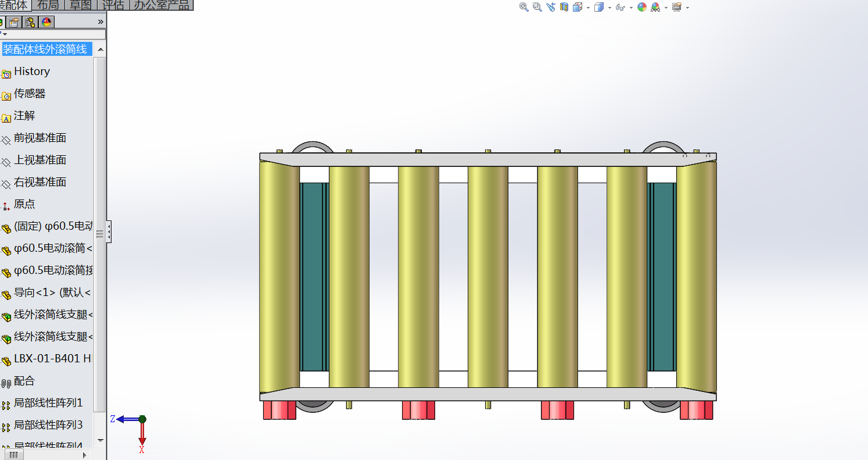Image resolution: width=868 pixels, height=460 pixels.
Task: Expand panel tabs with the » chevron
Action: coord(101,22)
